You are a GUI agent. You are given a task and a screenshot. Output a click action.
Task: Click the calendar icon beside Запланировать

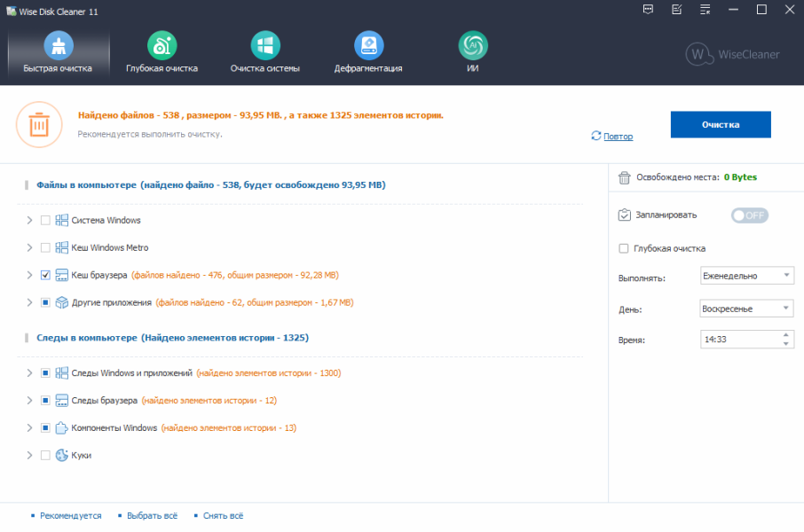(624, 215)
